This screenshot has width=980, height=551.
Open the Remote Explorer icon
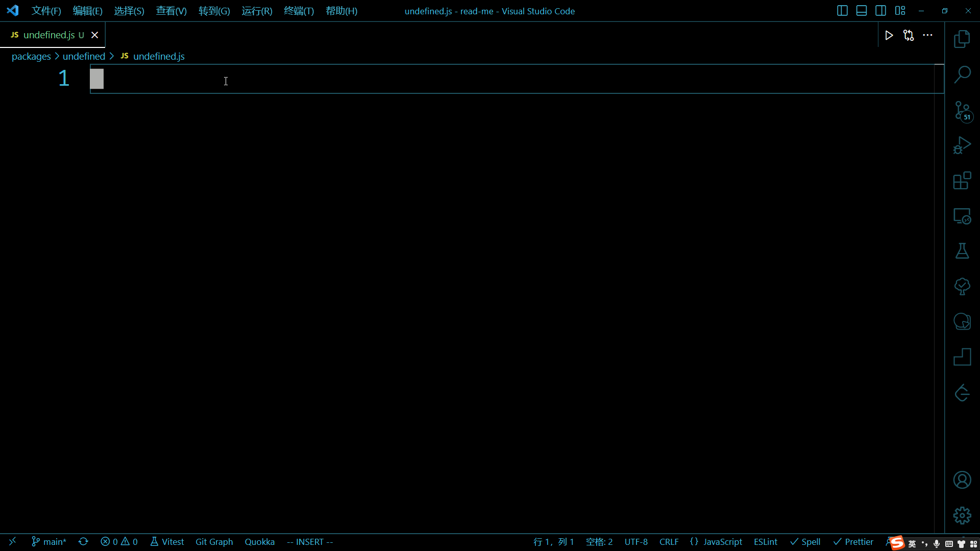point(962,216)
